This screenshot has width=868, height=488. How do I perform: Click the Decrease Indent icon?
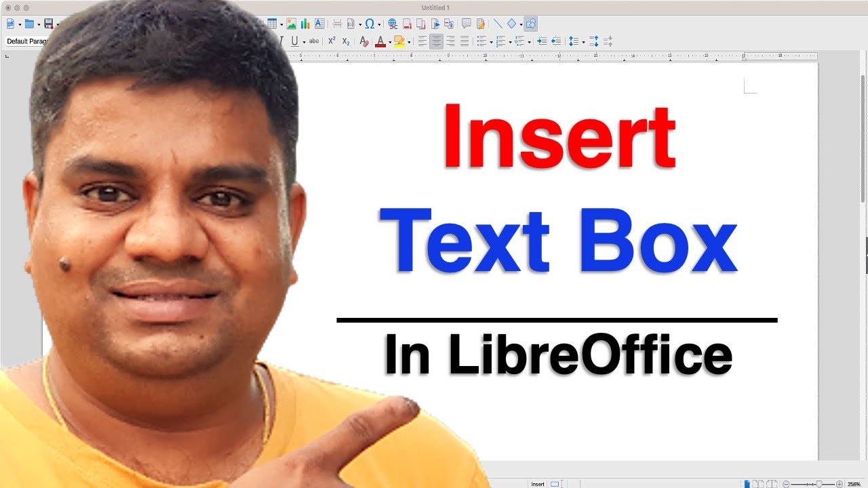tap(556, 41)
